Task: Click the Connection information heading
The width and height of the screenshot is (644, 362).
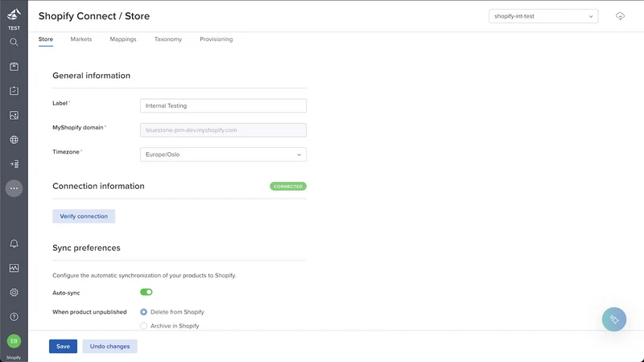Action: coord(98,186)
